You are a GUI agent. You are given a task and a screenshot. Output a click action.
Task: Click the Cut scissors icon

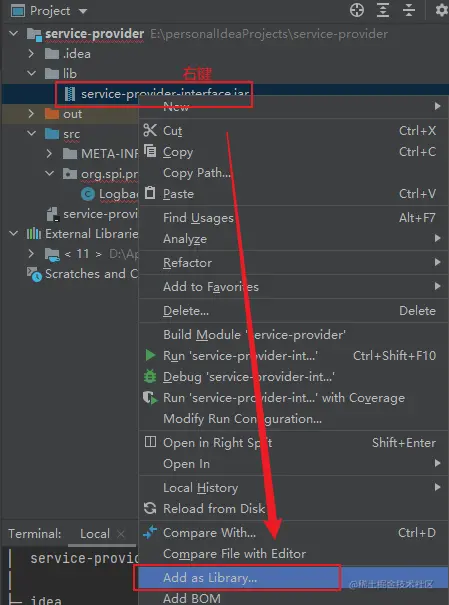(x=150, y=130)
